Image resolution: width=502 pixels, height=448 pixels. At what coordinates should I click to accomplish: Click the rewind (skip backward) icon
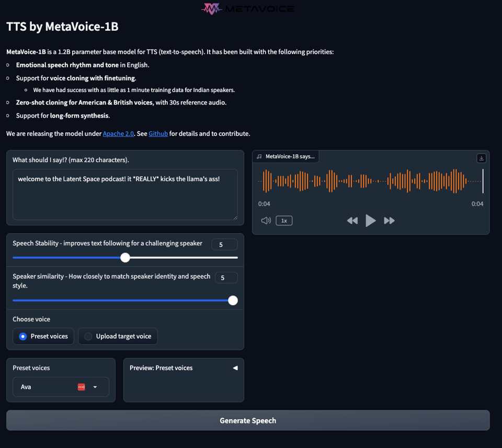click(x=352, y=221)
